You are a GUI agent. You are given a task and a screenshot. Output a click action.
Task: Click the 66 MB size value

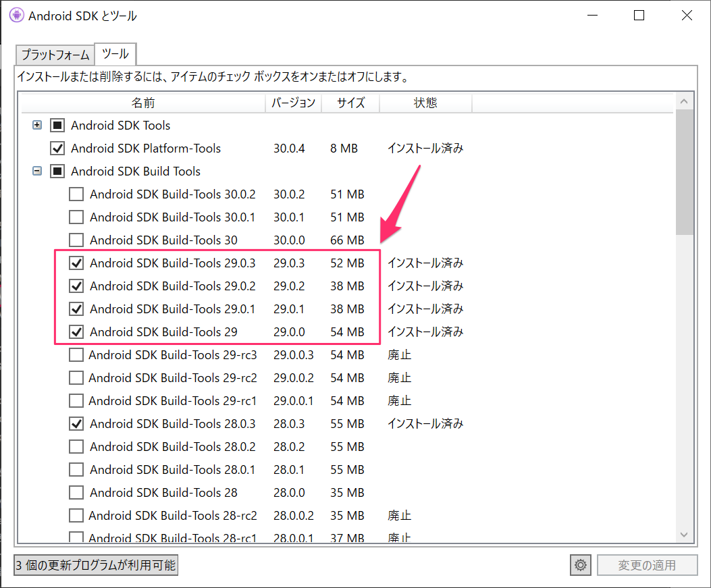coord(347,240)
